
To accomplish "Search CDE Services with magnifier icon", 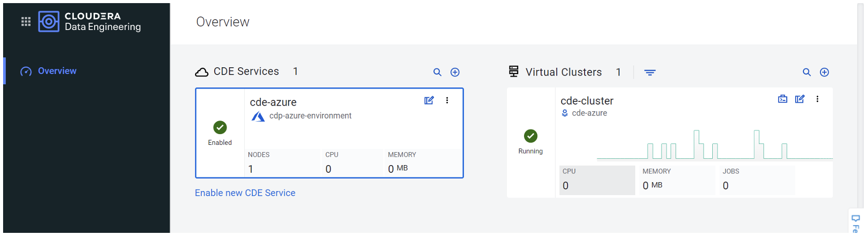I will [437, 72].
